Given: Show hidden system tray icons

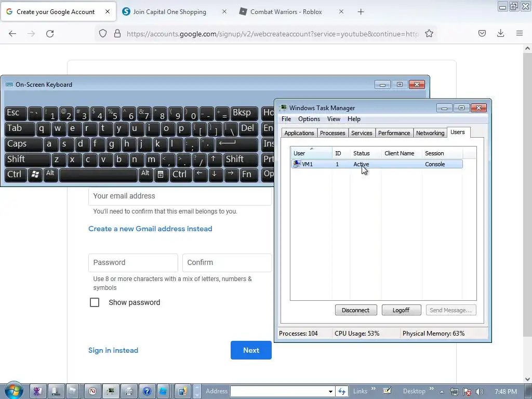Looking at the screenshot, I should pyautogui.click(x=442, y=392).
